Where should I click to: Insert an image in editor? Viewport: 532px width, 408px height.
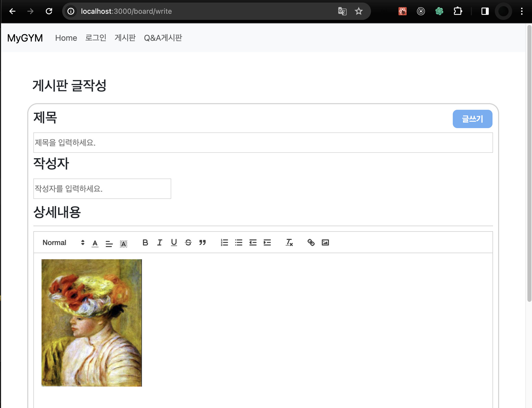325,242
